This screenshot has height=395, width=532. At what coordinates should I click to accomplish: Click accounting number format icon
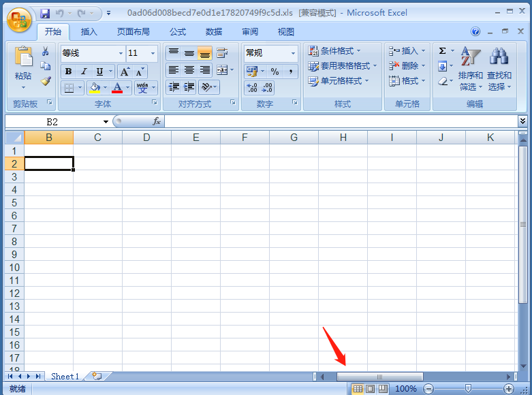[x=252, y=72]
